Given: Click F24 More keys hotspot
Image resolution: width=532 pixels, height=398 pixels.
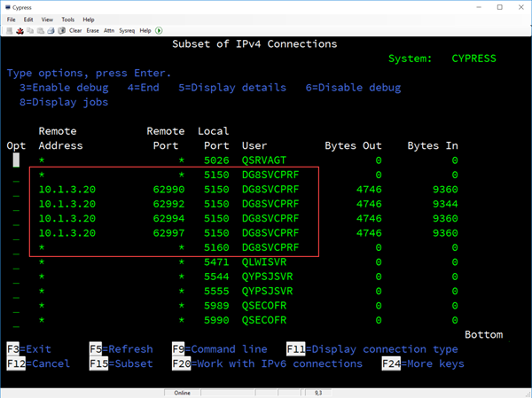Looking at the screenshot, I should pos(423,363).
